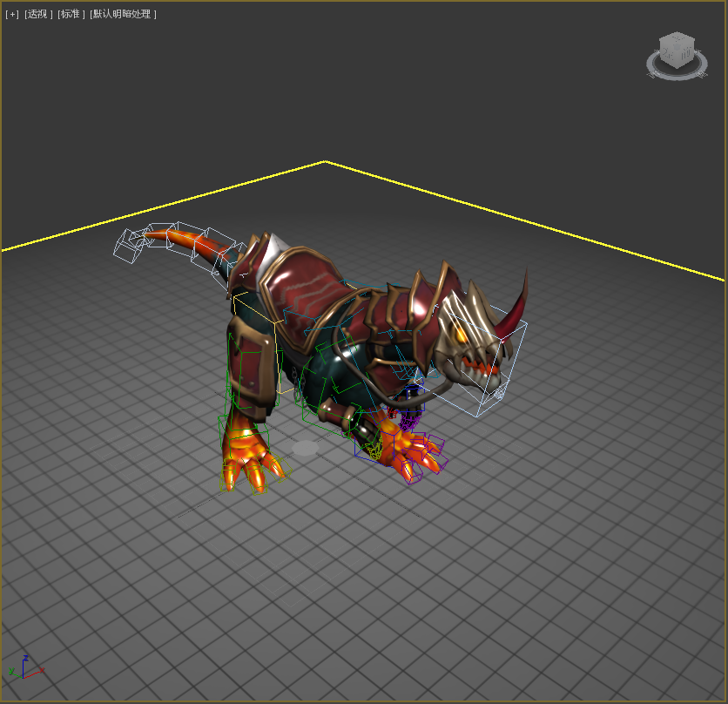Open the 透视 point-of-view viewport menu
Viewport: 728px width, 704px height.
click(38, 15)
